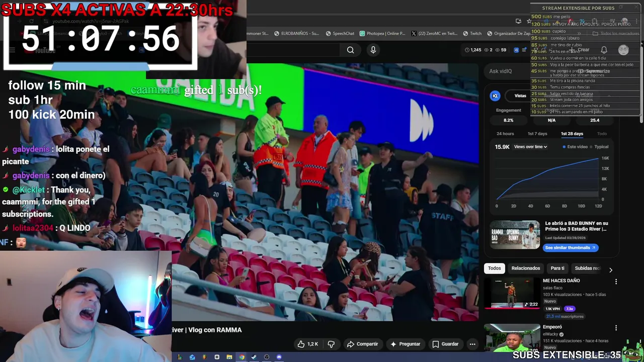Click the 8.2% engagement value

click(x=508, y=120)
